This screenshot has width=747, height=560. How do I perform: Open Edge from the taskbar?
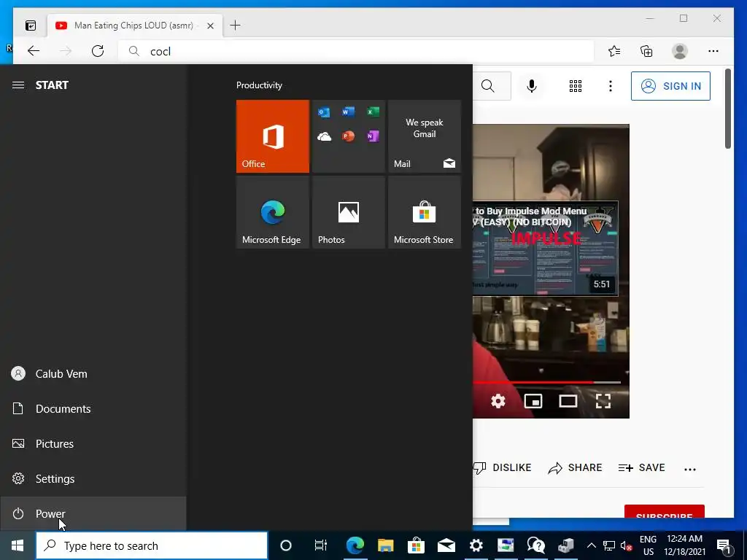click(x=355, y=545)
